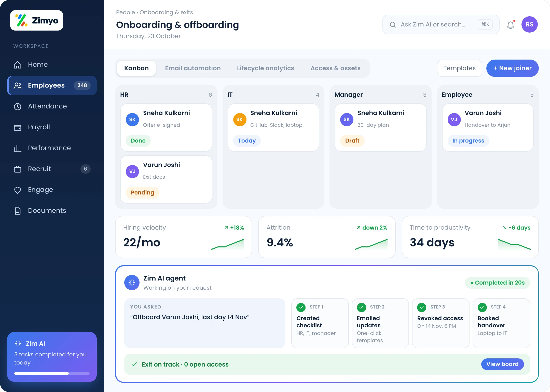Click the Today status tag
The image size is (550, 392).
click(x=247, y=141)
